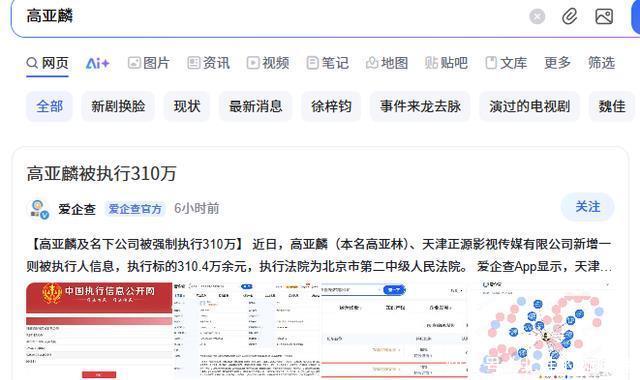Viewport: 640px width, 380px height.
Task: Open the company details table thumbnail
Action: point(247,330)
